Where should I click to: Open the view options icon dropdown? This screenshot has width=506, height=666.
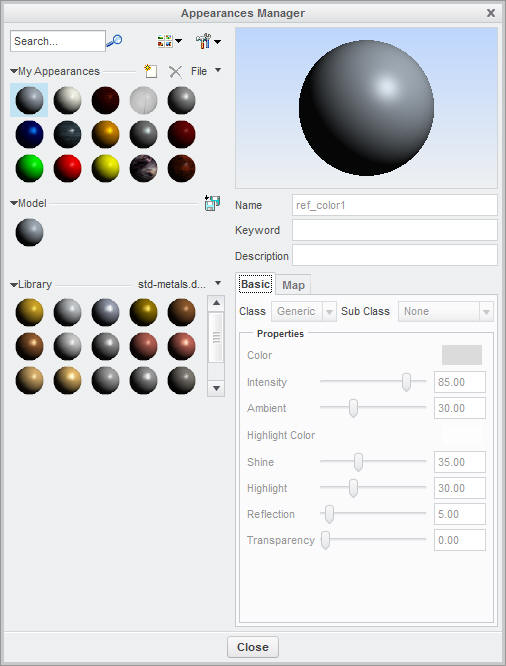pos(169,41)
